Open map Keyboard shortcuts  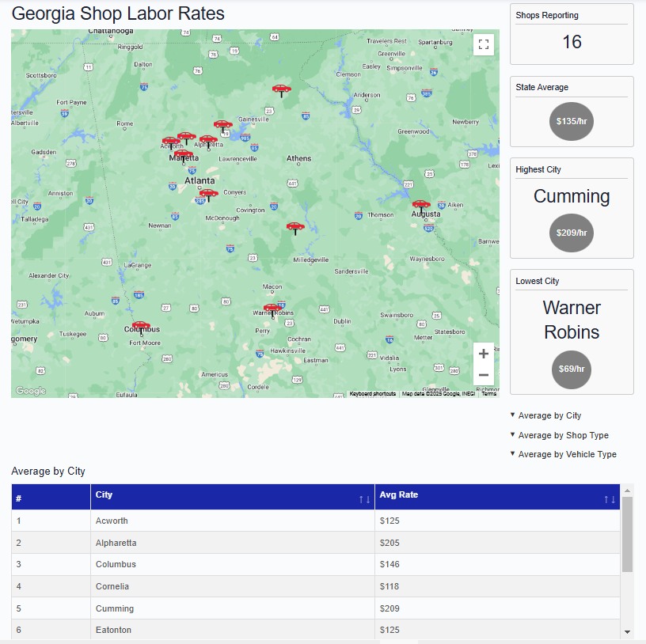point(372,394)
